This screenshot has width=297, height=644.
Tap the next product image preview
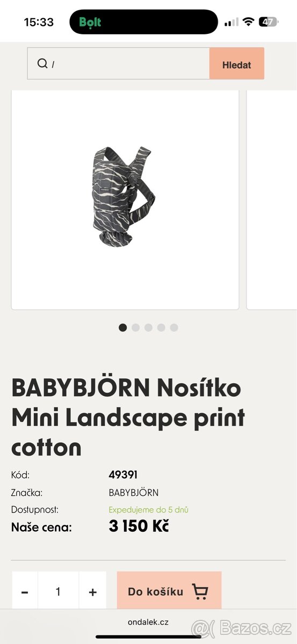272,199
